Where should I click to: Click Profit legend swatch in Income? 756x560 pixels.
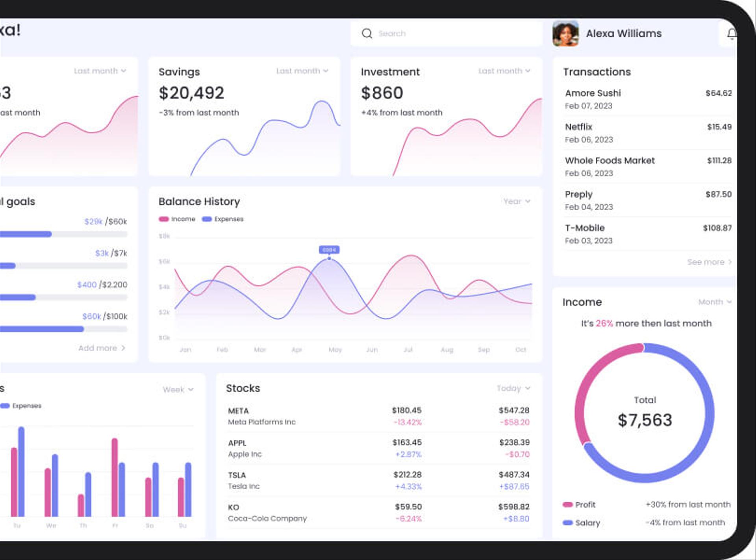(567, 504)
